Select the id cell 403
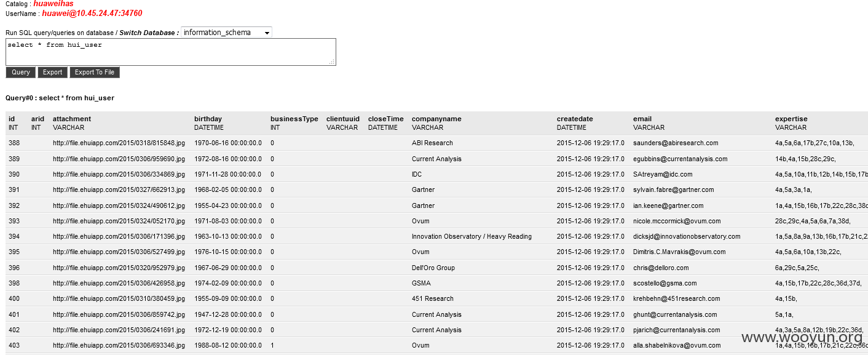 14,345
